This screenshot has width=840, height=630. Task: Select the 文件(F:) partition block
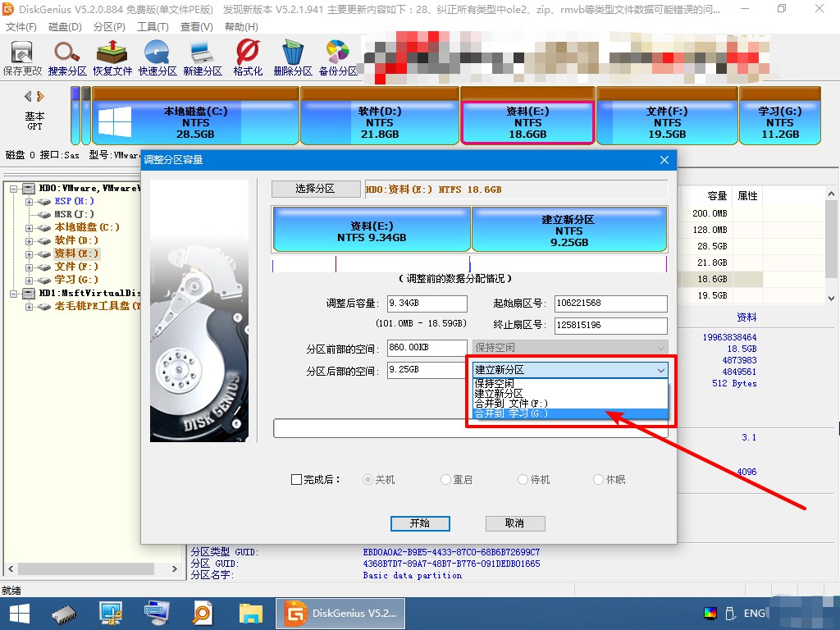667,116
